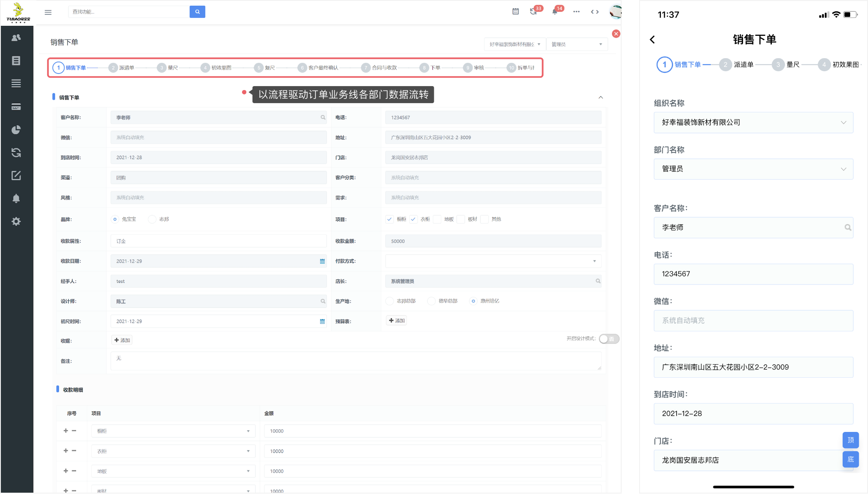Open the pie chart reports sidebar icon
This screenshot has width=868, height=494.
(x=16, y=129)
